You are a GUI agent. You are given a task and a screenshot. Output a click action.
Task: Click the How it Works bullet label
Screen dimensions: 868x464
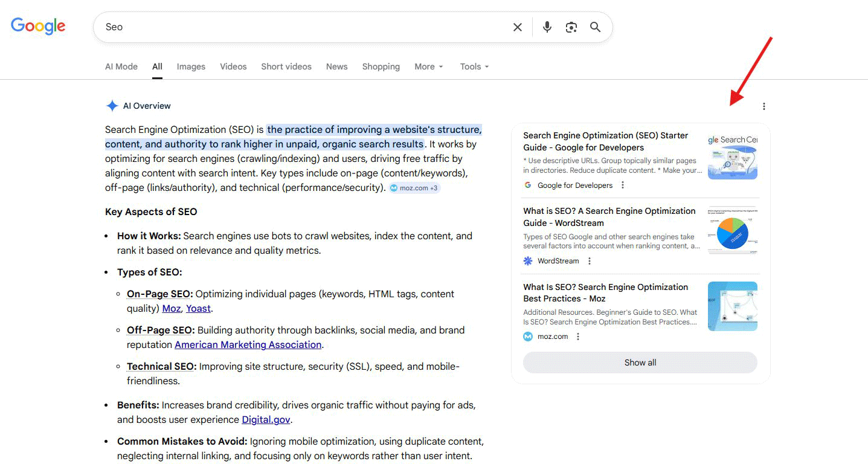tap(149, 236)
